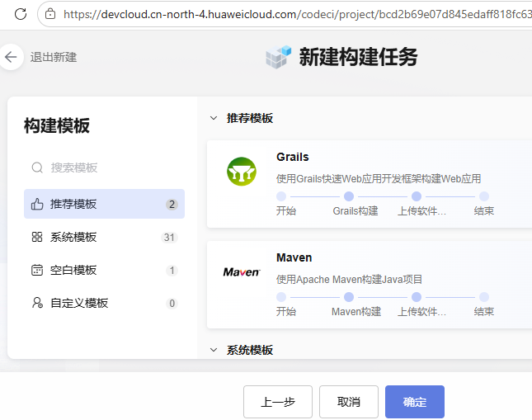Click the grid icon for 系统模板
The height and width of the screenshot is (420, 532).
37,237
